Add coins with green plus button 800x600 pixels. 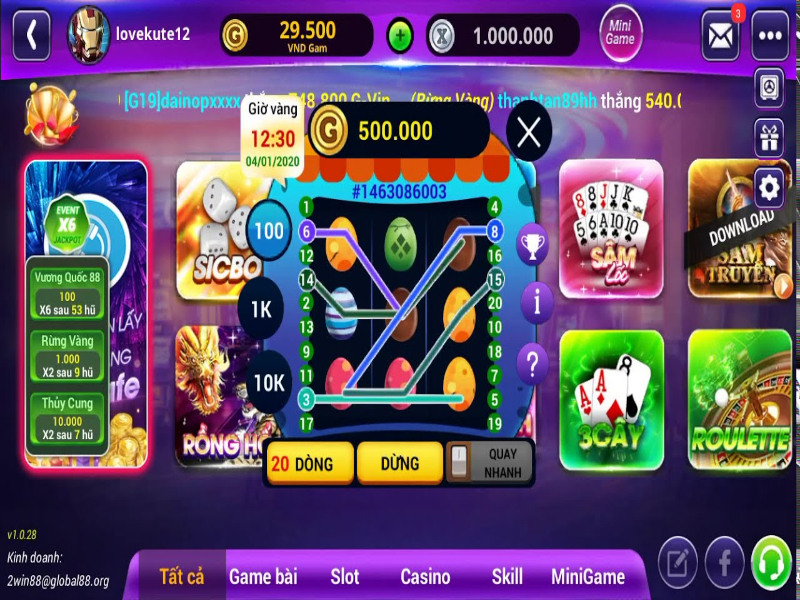(x=400, y=36)
